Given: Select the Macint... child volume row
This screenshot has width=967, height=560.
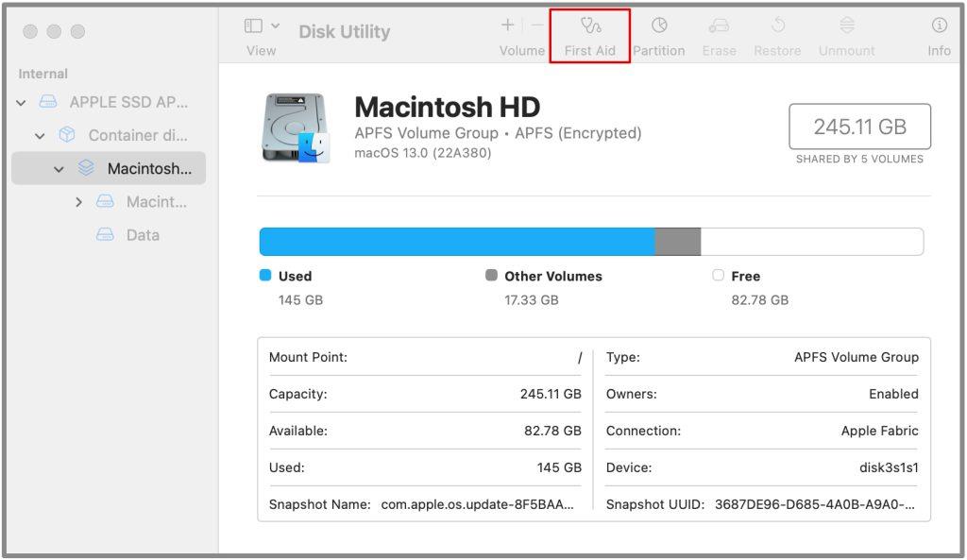Looking at the screenshot, I should pos(109,202).
